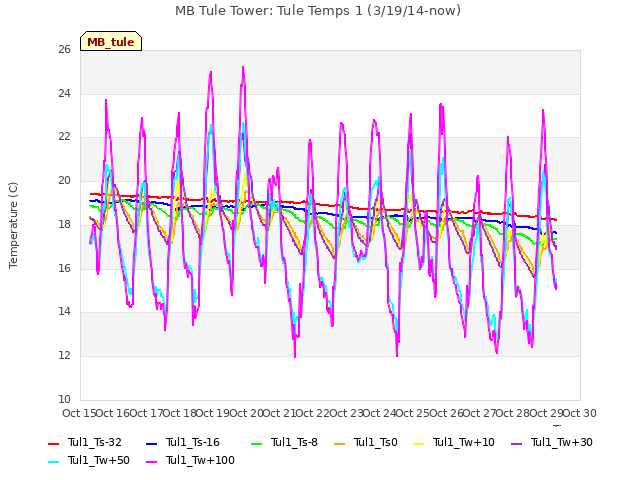Select the Tul1_Tw+10 legend label

tap(464, 442)
